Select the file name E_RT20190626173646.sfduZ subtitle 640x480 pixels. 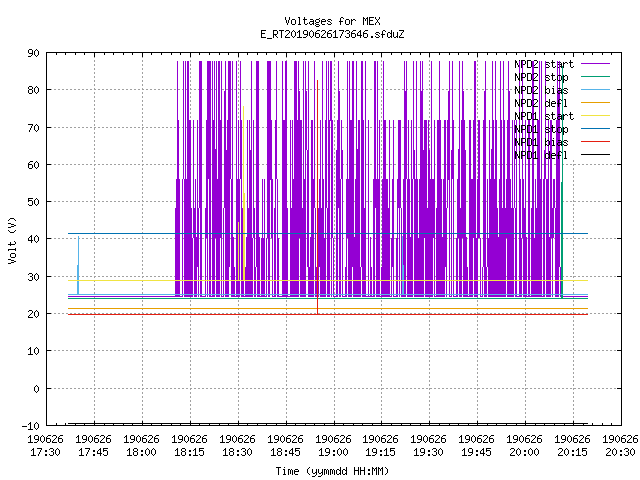(332, 34)
